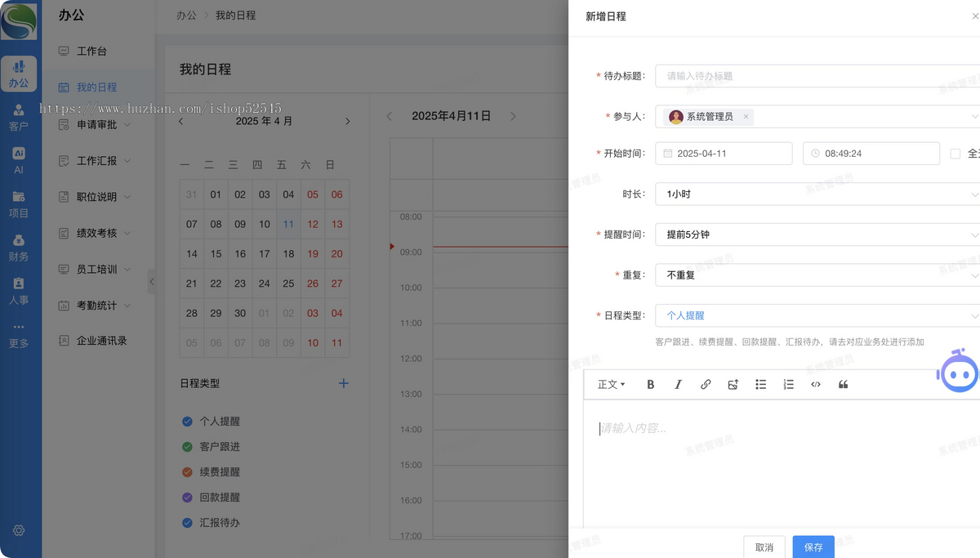Add a new 日程类型 with plus icon
The height and width of the screenshot is (558, 980).
tap(344, 383)
